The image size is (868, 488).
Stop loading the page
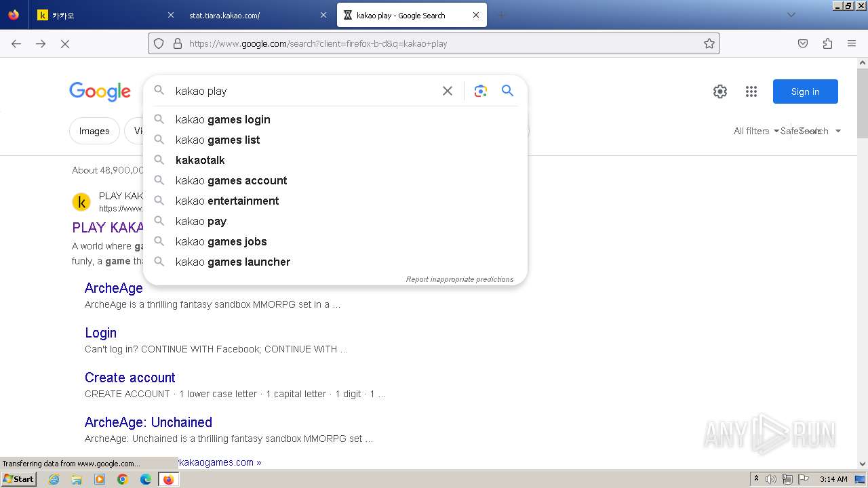pos(65,43)
